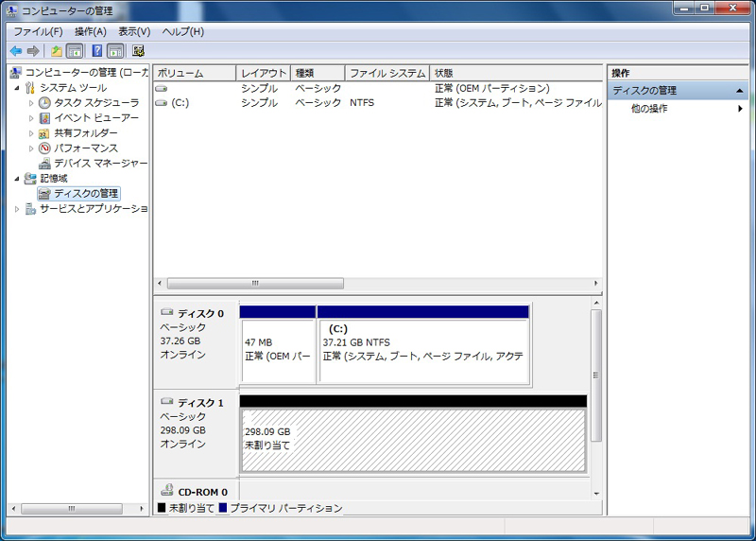Viewport: 756px width, 541px height.
Task: Open the 操作(A) menu
Action: click(91, 32)
